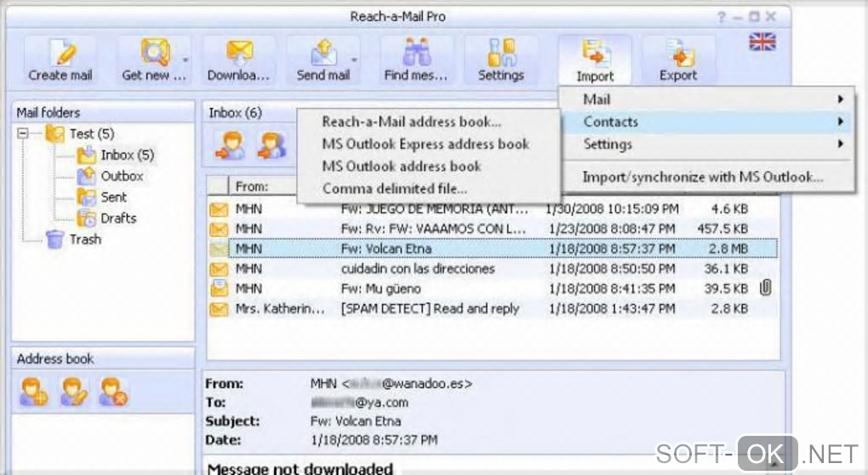Click the delete contact icon in Address book
Screen dimensions: 868x475
click(113, 392)
